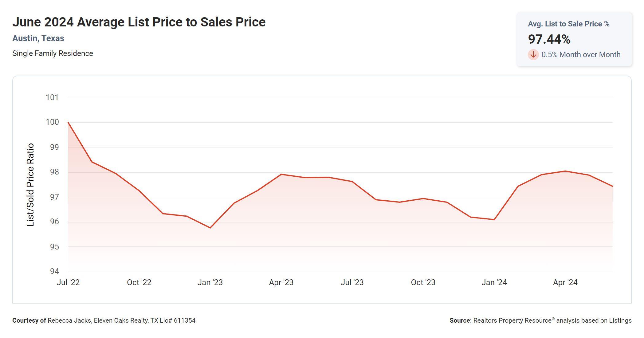Click the Jan '23 lowest point on line

[210, 228]
